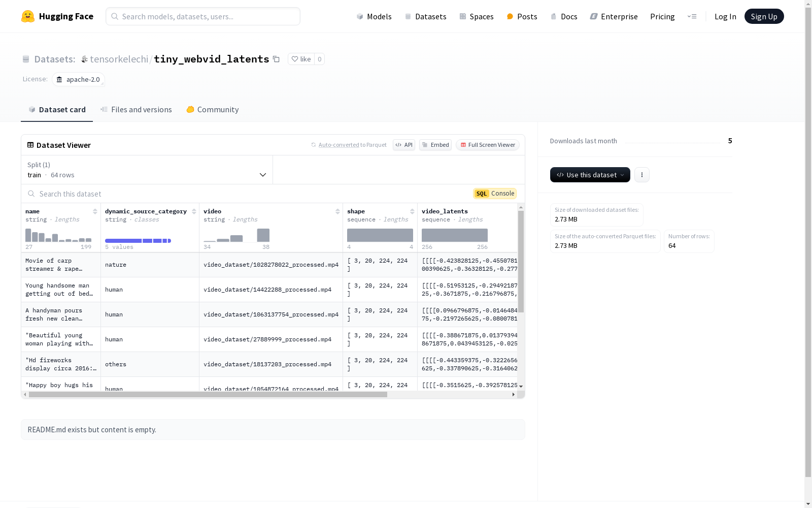Click the video_dataset/1028278022_processed.mp4 cell
The width and height of the screenshot is (812, 508).
pos(271,265)
